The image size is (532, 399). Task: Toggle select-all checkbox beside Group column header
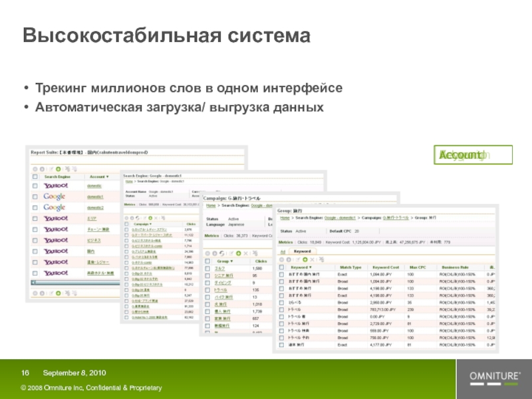207,261
